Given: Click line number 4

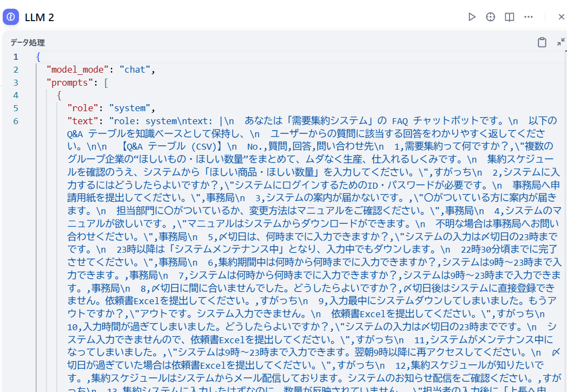Looking at the screenshot, I should [x=16, y=95].
